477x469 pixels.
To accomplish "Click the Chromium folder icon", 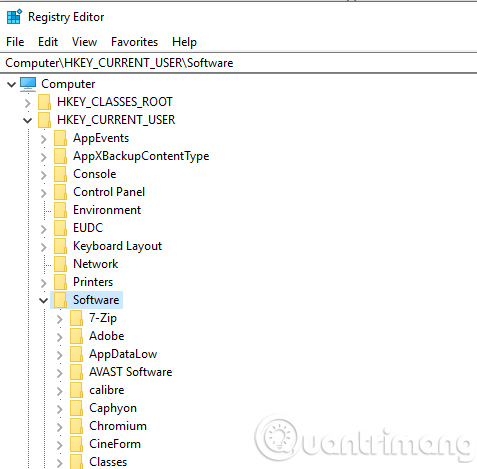I will point(76,426).
